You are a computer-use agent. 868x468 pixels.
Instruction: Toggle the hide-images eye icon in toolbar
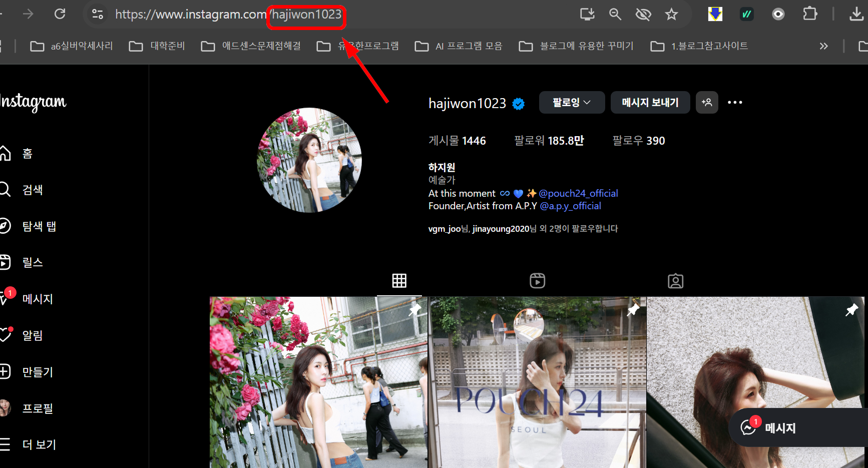tap(643, 15)
